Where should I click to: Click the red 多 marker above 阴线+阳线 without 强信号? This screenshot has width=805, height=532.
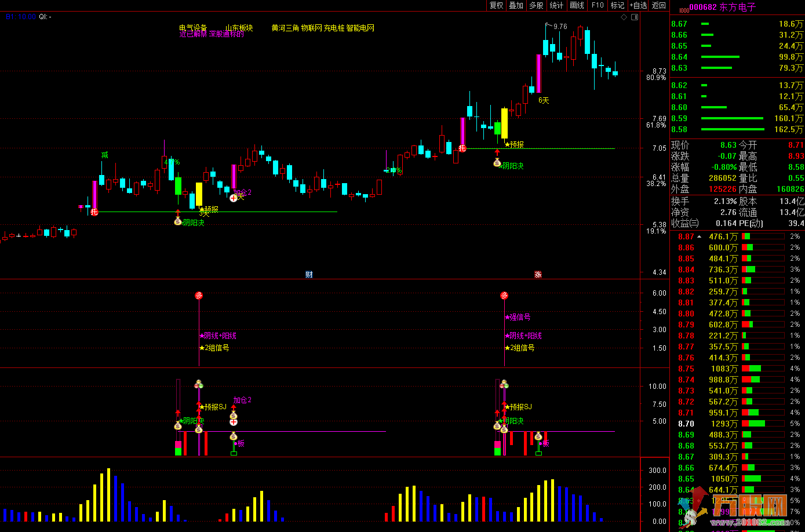pos(199,296)
